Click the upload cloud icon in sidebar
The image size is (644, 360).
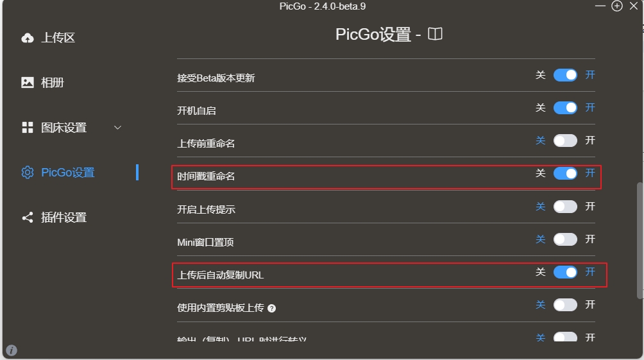pos(28,38)
